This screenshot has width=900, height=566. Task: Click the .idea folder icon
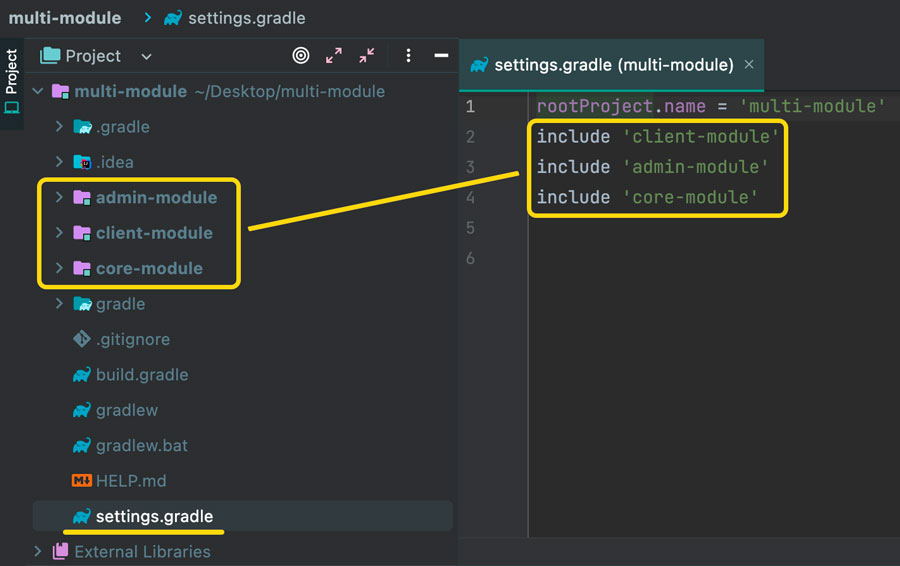point(82,162)
